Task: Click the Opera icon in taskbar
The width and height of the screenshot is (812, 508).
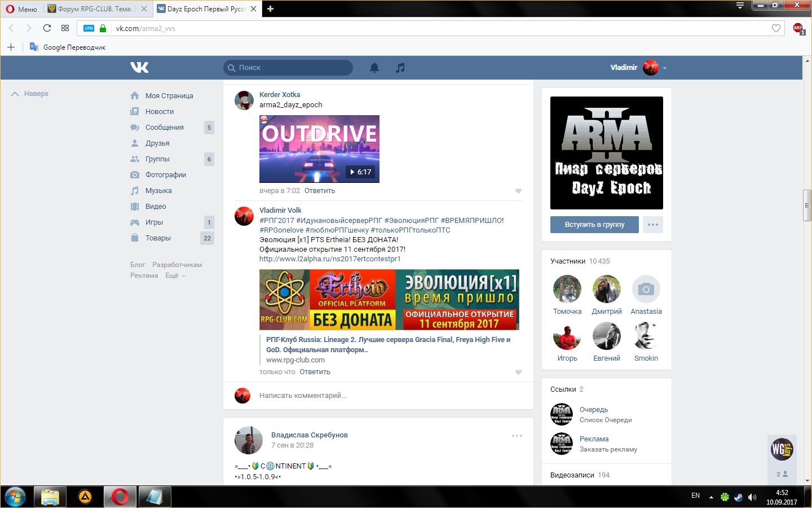Action: 120,497
